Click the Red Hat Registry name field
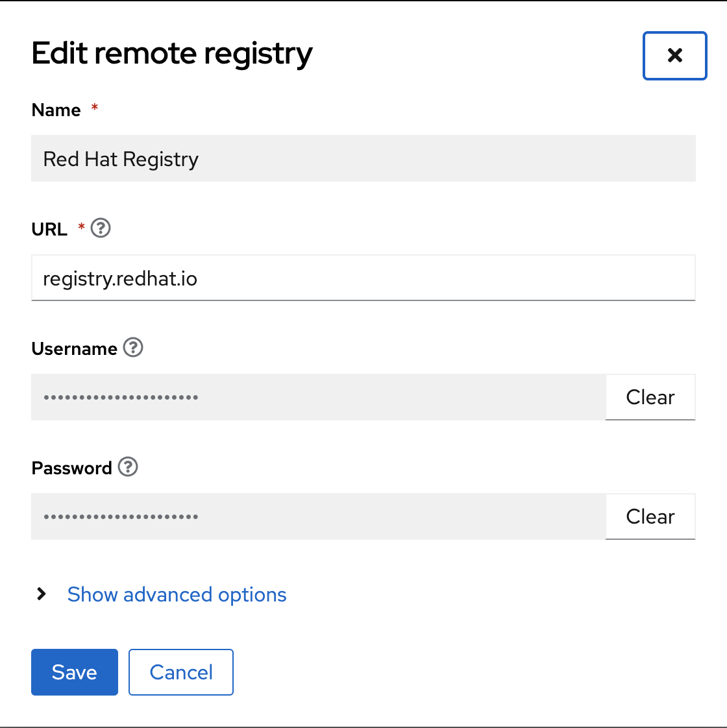727x728 pixels. click(x=363, y=159)
